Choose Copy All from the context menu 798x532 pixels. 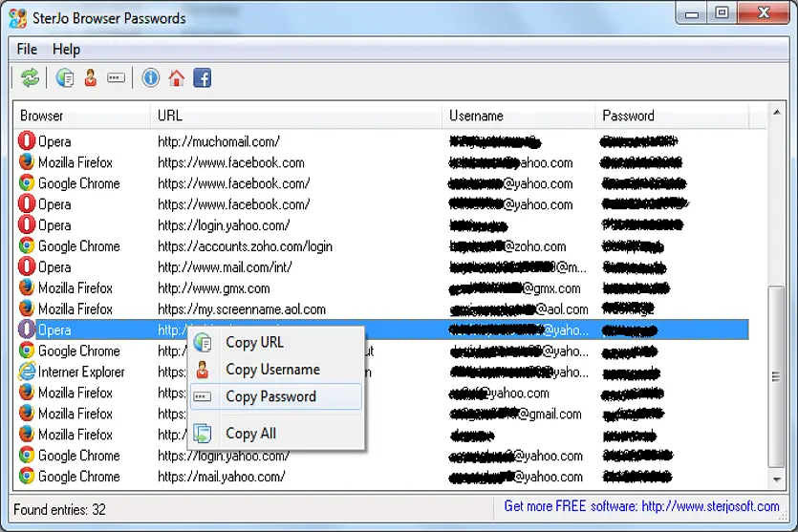coord(276,434)
